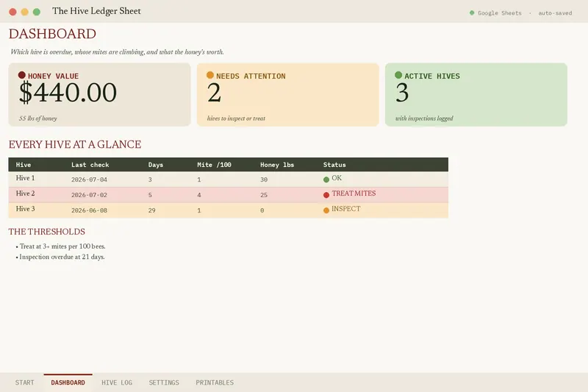Select the $440.00 honey value figure

[x=68, y=92]
